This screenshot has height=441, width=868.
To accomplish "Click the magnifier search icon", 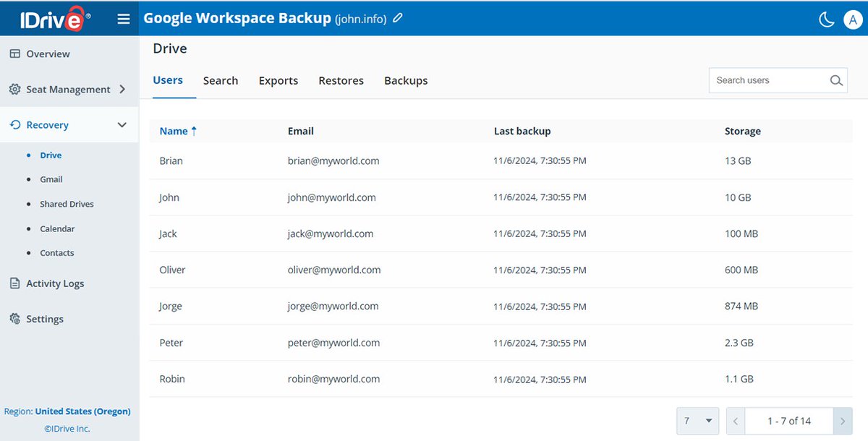I will coord(836,80).
